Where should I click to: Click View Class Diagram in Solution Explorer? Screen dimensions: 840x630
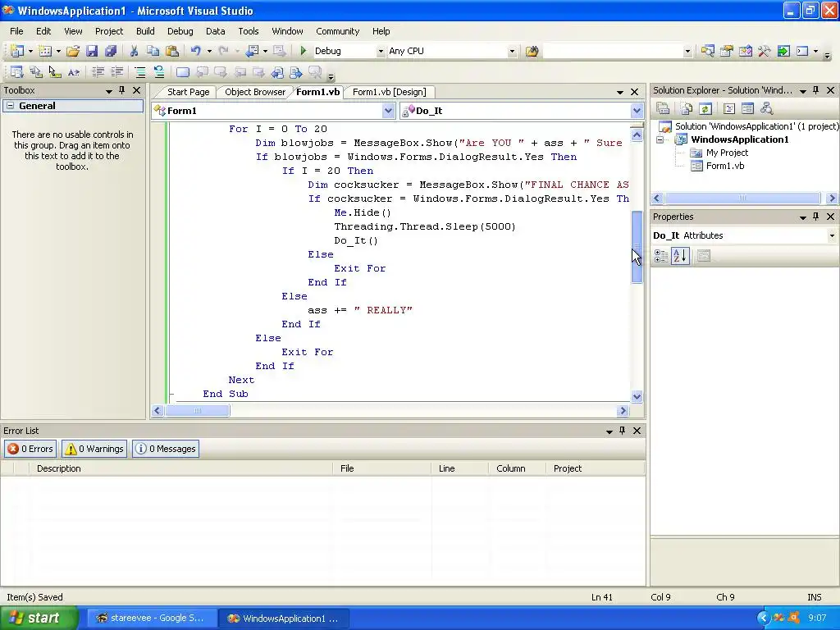point(767,109)
